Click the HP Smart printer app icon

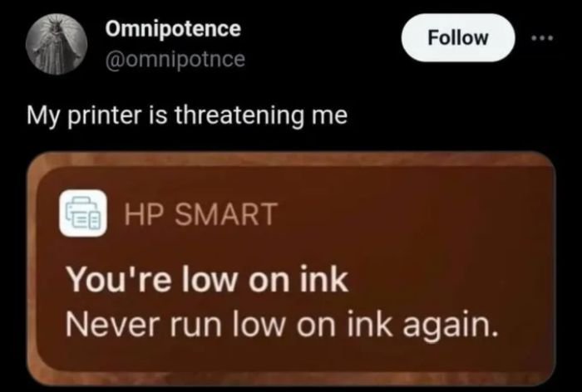tap(83, 213)
